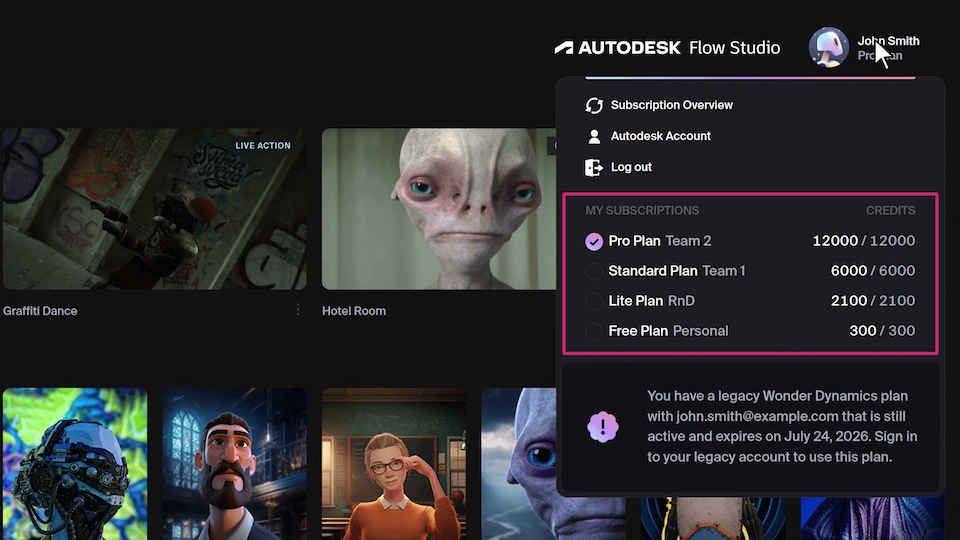Click the Hotel Room title text
Screen dimensions: 960x540
pos(354,311)
